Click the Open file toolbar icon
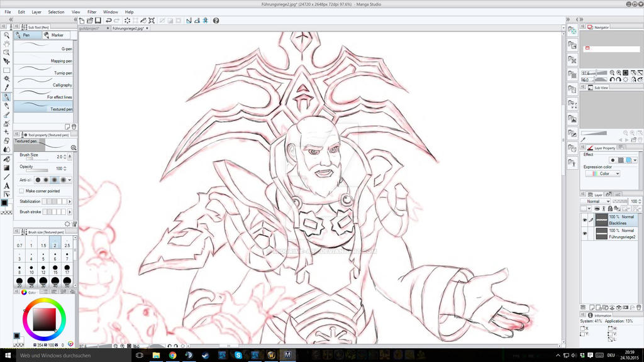644x362 pixels. click(90, 21)
